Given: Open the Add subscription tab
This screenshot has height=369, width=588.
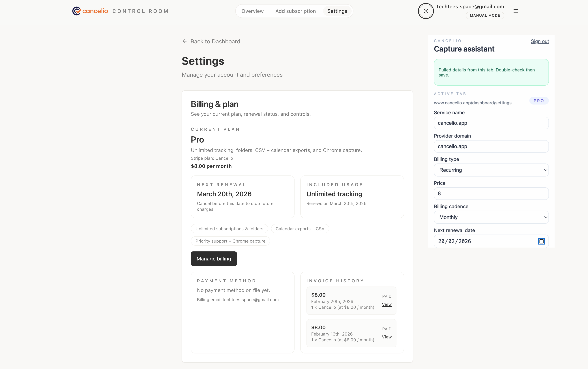Looking at the screenshot, I should click(295, 11).
